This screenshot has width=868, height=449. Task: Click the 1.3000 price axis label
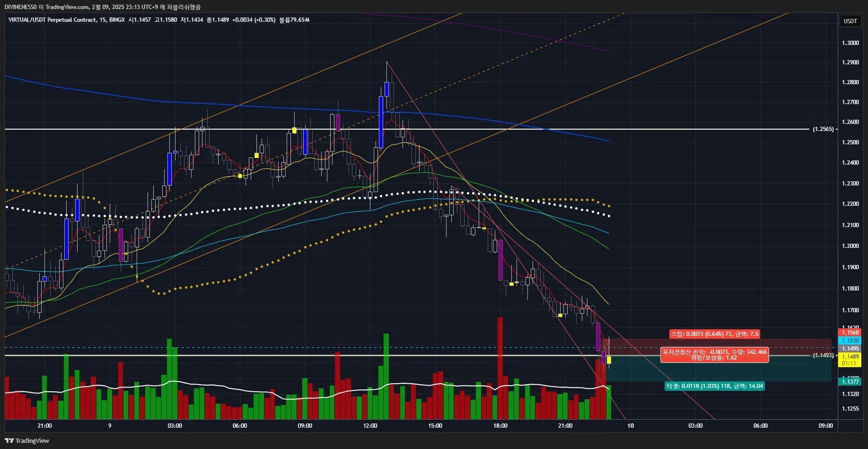click(850, 43)
